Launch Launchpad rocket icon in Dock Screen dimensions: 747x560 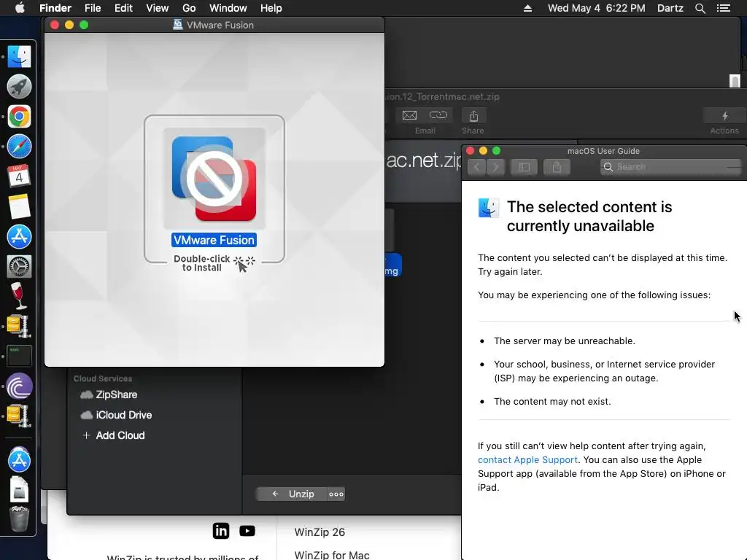[x=19, y=87]
